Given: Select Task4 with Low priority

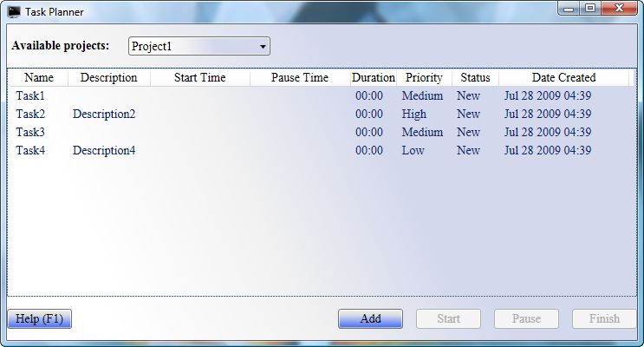Looking at the screenshot, I should (x=30, y=151).
